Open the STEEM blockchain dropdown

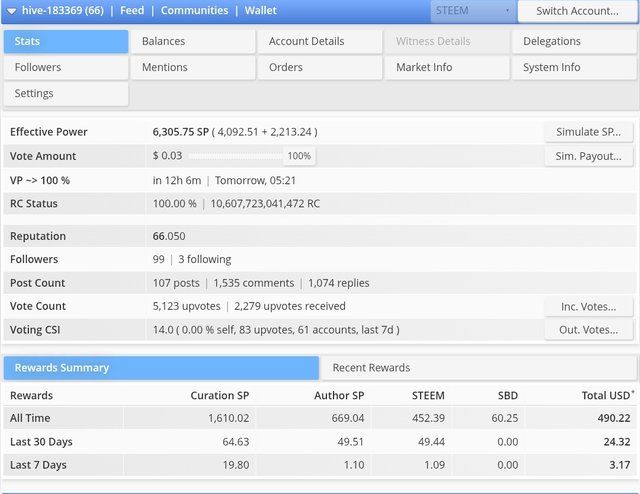(473, 11)
